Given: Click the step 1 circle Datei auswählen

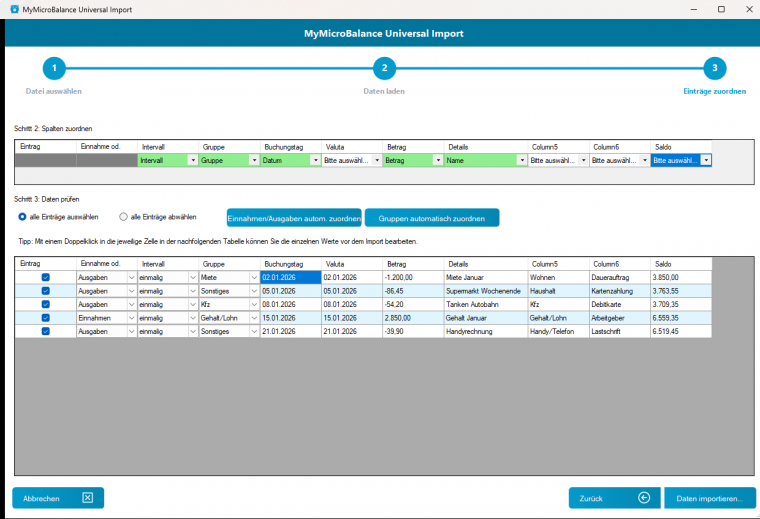Looking at the screenshot, I should pos(54,68).
